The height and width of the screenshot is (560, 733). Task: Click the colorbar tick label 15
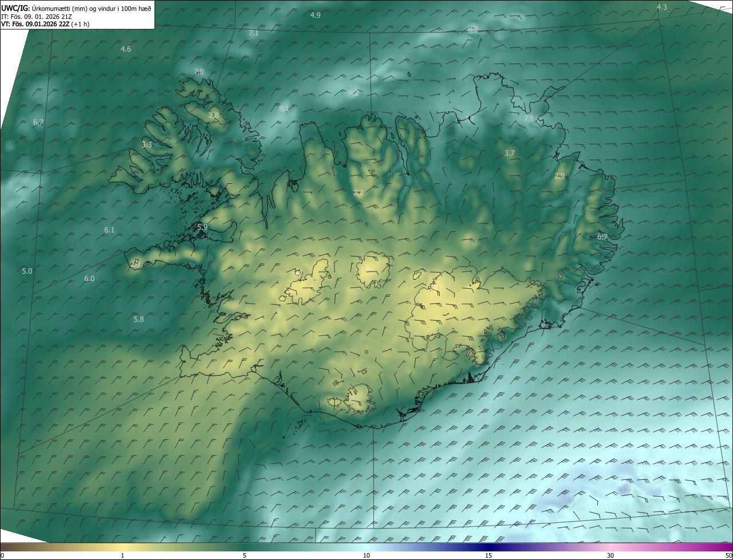coord(488,555)
